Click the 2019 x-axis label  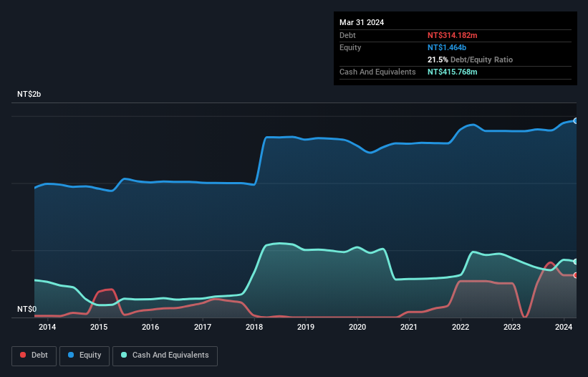[x=306, y=327]
